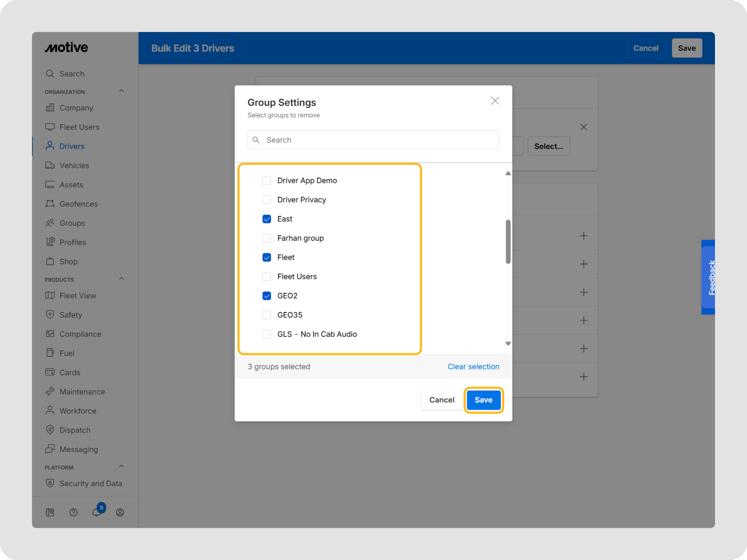
Task: Click the search magnifier in sidebar
Action: 50,74
